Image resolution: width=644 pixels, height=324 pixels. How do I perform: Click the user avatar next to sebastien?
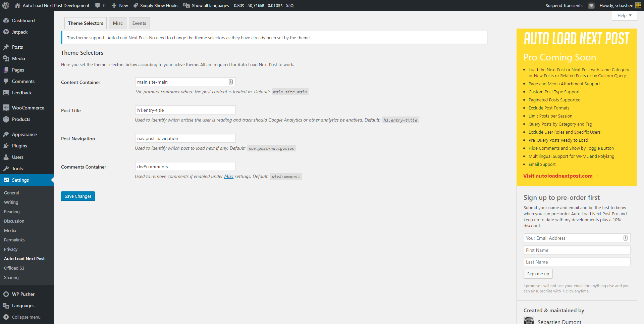point(638,5)
